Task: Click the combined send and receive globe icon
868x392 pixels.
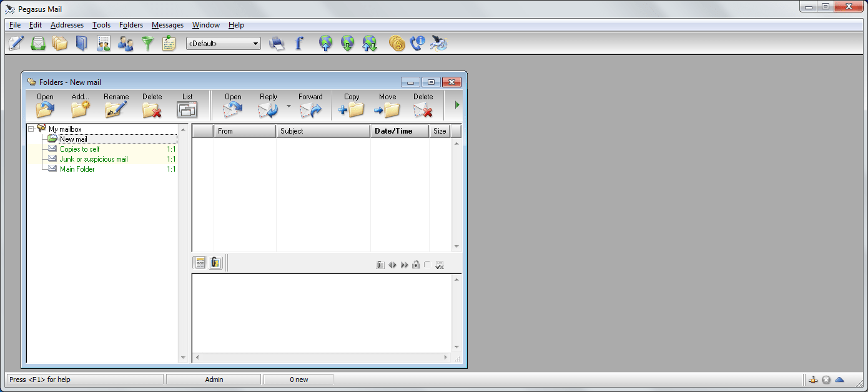Action: 369,42
